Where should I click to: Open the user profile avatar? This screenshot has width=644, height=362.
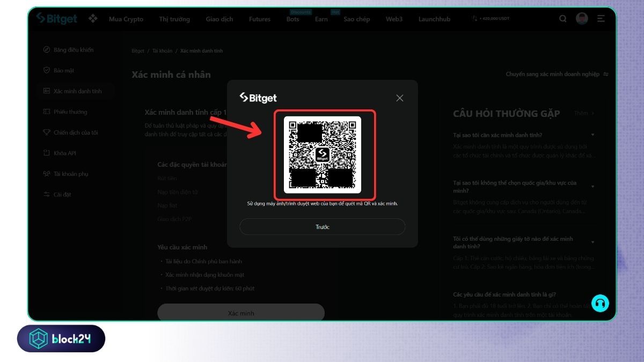[582, 19]
